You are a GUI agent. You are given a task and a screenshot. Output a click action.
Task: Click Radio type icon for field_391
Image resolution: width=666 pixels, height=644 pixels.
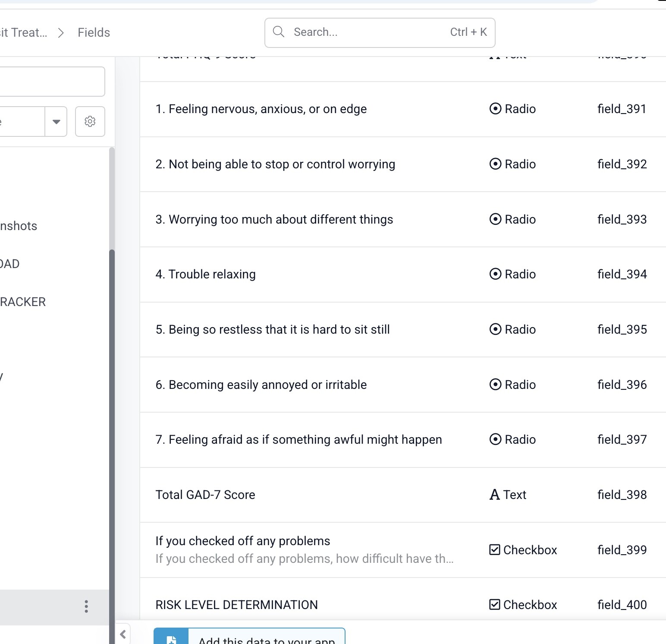pos(495,109)
